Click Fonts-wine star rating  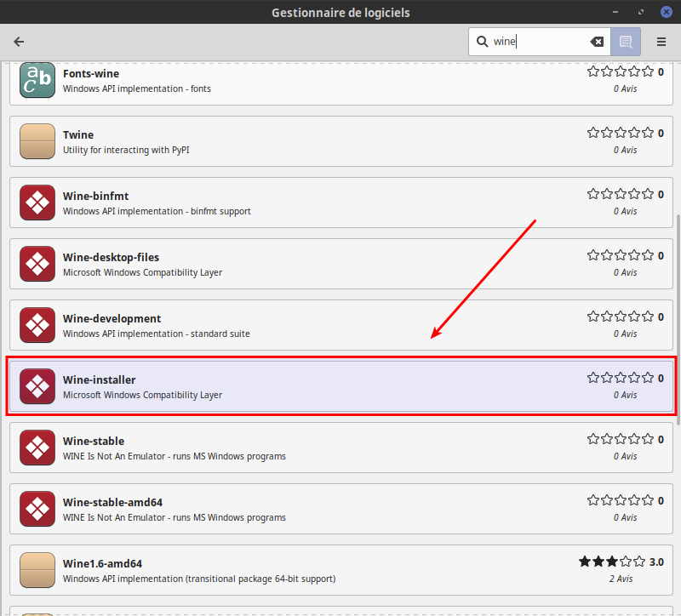click(x=621, y=71)
